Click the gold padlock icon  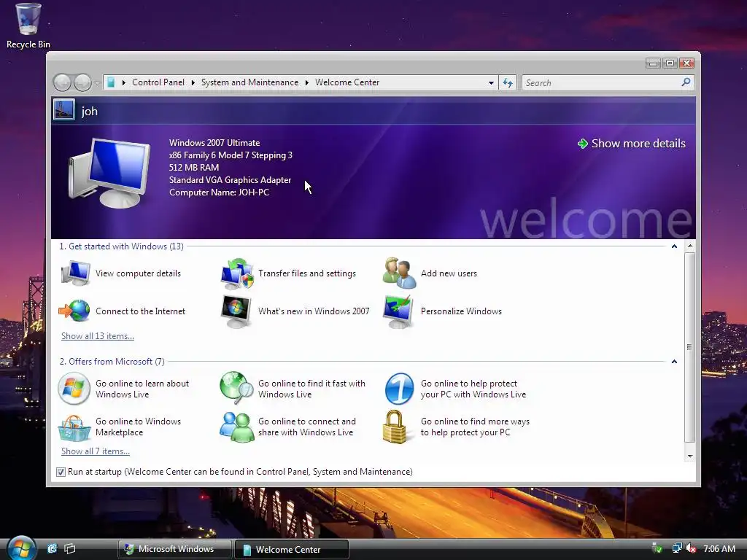click(x=395, y=427)
